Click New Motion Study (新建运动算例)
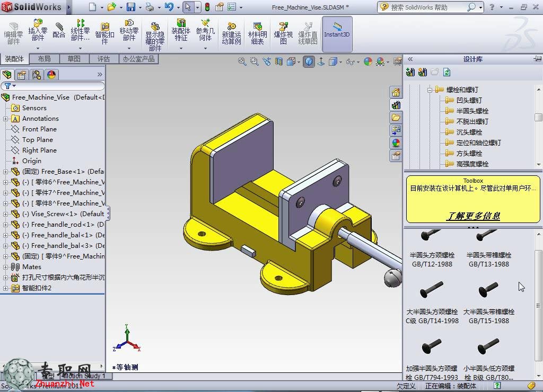Viewport: 543px width, 392px height. (x=231, y=33)
